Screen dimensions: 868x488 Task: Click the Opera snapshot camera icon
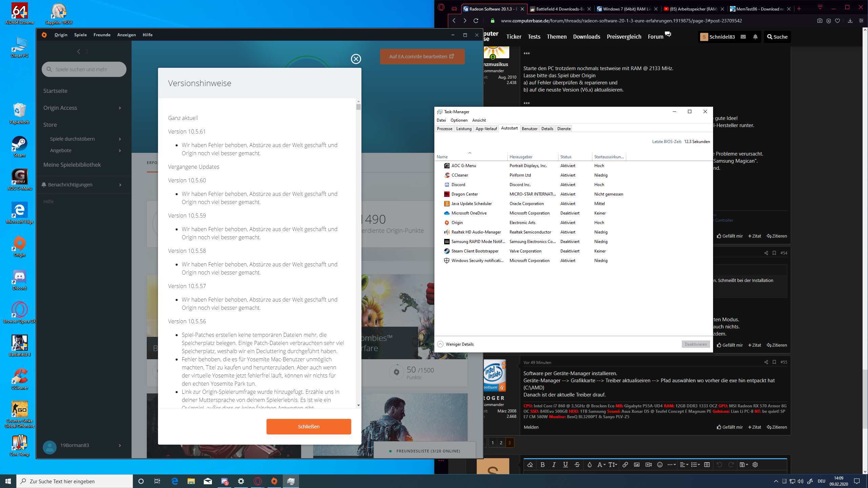[x=820, y=21]
